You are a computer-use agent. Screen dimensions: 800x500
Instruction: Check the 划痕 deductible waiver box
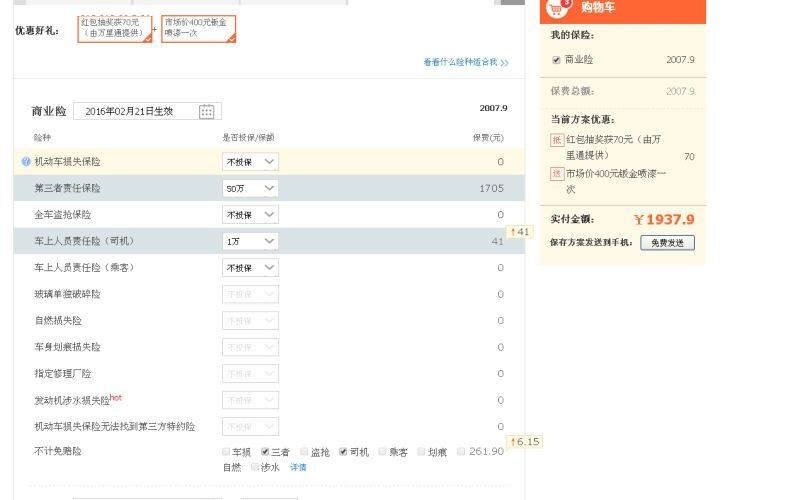421,452
